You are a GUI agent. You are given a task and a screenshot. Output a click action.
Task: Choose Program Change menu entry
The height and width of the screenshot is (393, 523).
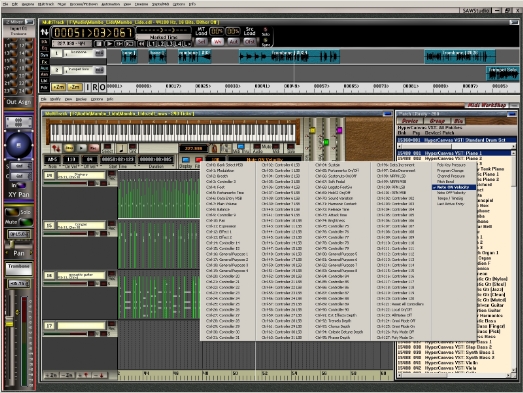(450, 170)
